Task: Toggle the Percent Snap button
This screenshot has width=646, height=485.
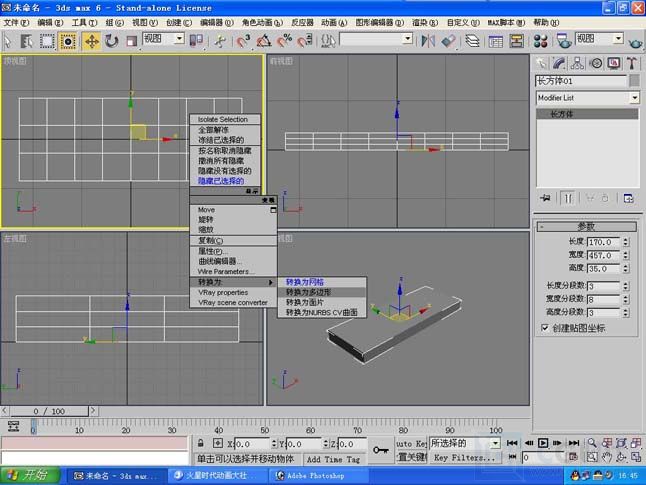Action: click(284, 41)
